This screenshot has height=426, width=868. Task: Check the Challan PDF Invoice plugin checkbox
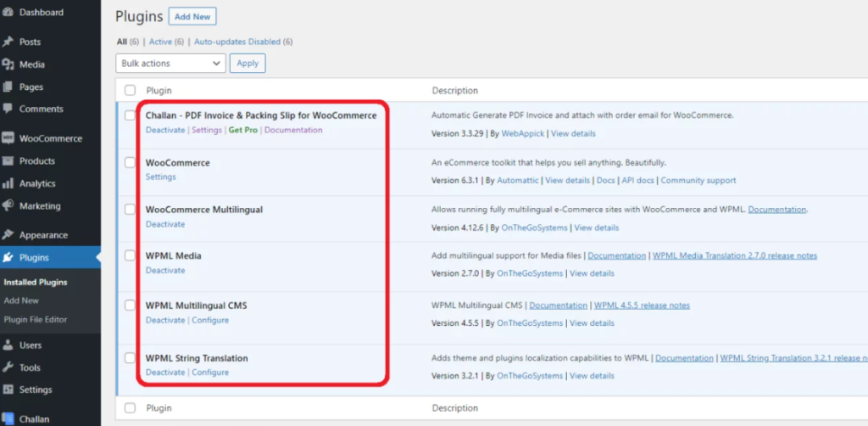click(130, 115)
